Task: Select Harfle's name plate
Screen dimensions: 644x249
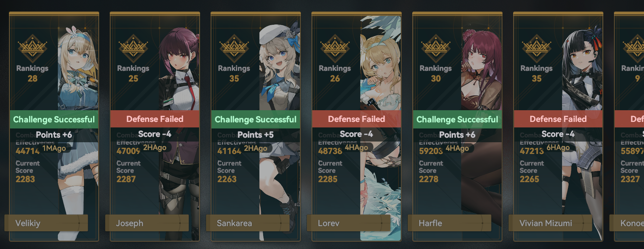Action: point(449,223)
